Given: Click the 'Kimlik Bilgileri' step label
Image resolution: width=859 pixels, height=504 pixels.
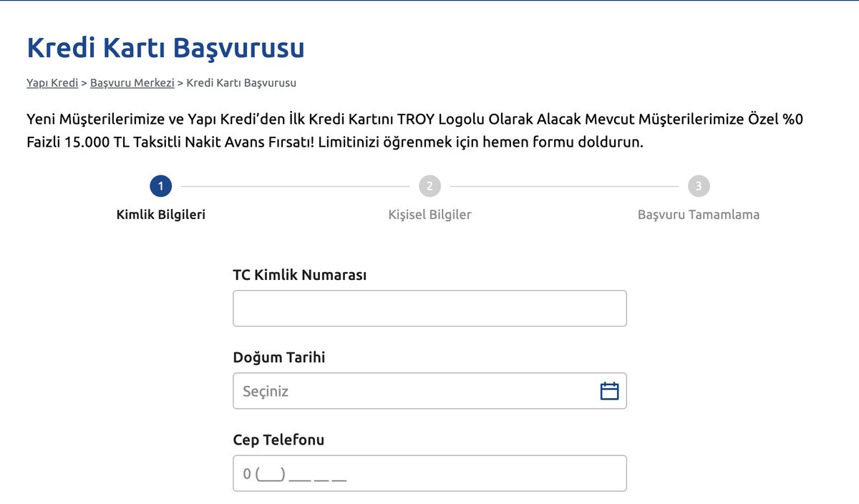Looking at the screenshot, I should [161, 215].
